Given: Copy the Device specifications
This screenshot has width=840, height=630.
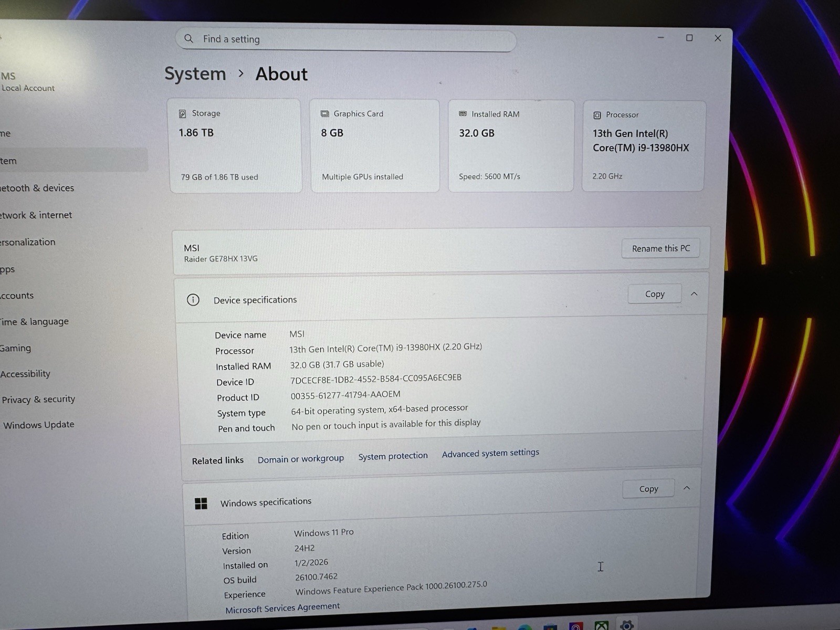Looking at the screenshot, I should 655,294.
